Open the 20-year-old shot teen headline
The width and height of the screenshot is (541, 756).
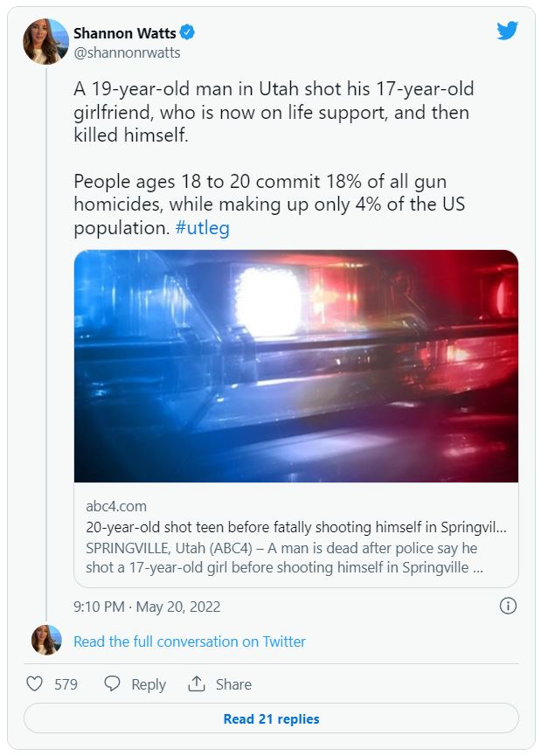[x=295, y=529]
